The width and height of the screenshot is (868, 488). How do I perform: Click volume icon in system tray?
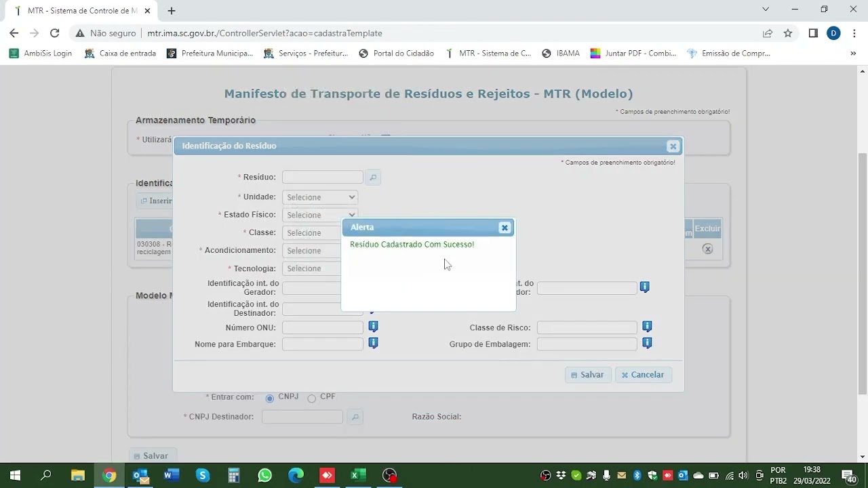pos(743,475)
